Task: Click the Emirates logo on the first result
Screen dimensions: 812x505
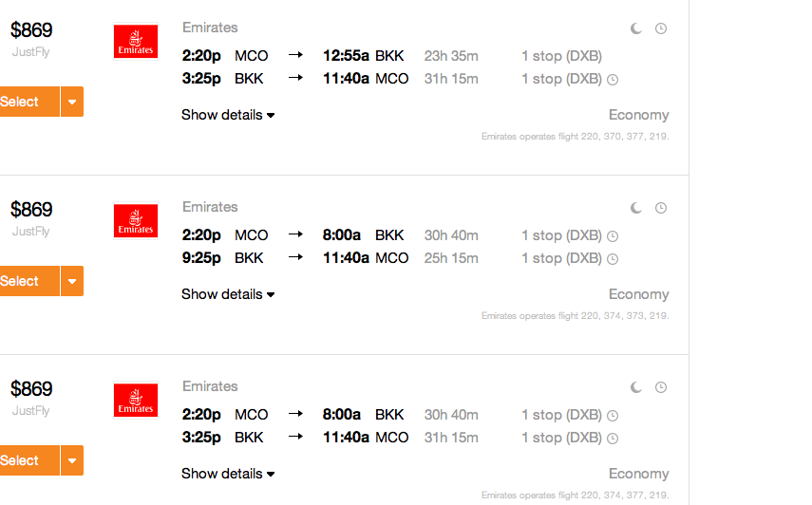Action: pos(136,42)
